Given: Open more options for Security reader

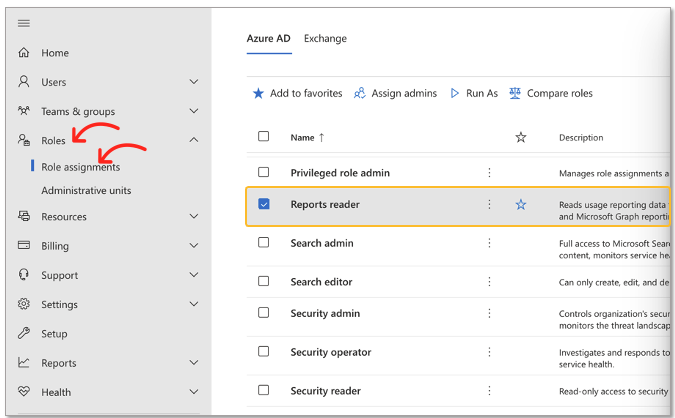Looking at the screenshot, I should coord(489,390).
